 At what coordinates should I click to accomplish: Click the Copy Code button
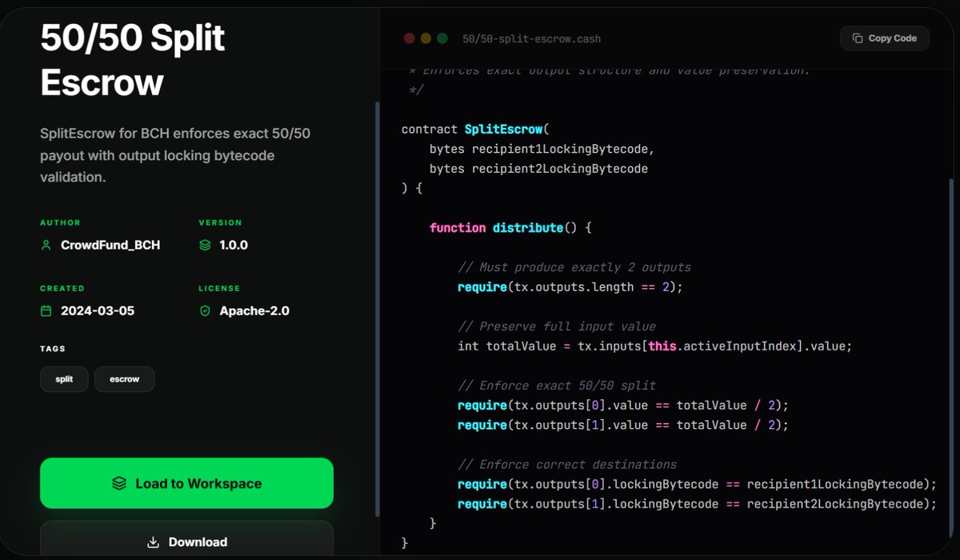pos(885,38)
